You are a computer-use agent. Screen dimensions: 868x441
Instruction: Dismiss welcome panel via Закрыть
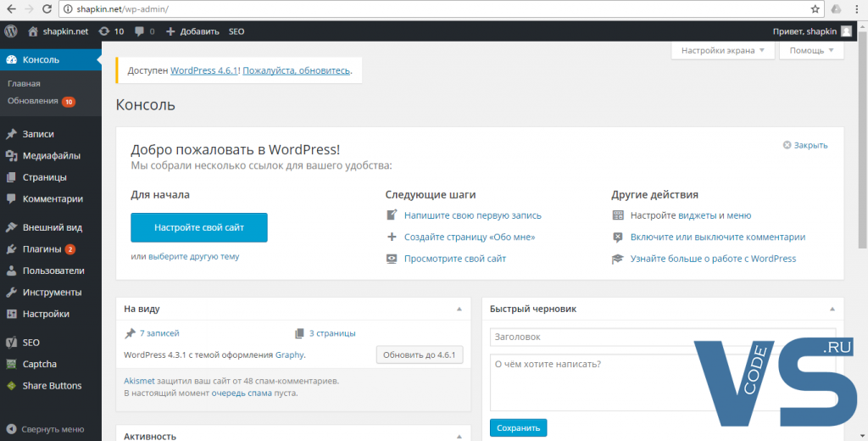tap(805, 145)
